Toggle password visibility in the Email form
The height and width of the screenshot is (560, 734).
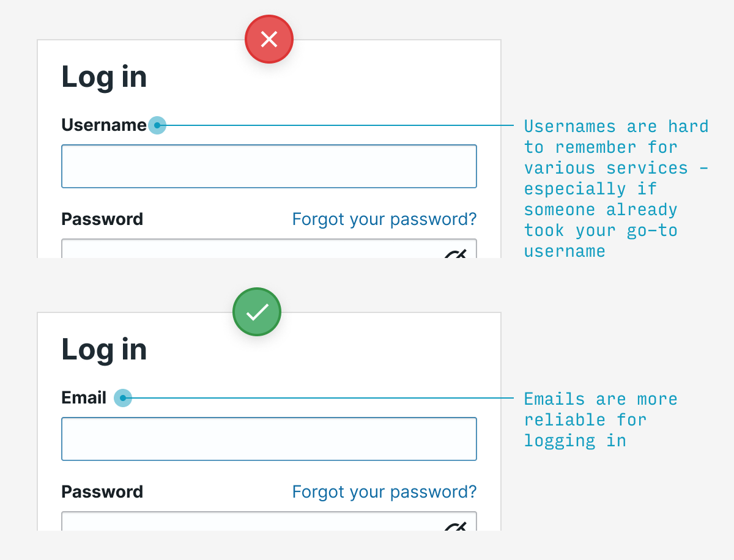coord(456,525)
